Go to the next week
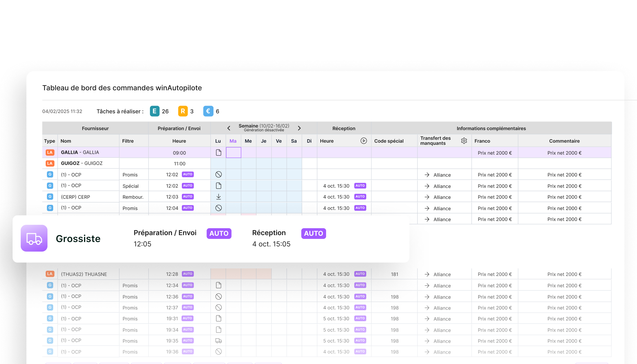Viewport: 637px width, 364px height. pos(299,128)
